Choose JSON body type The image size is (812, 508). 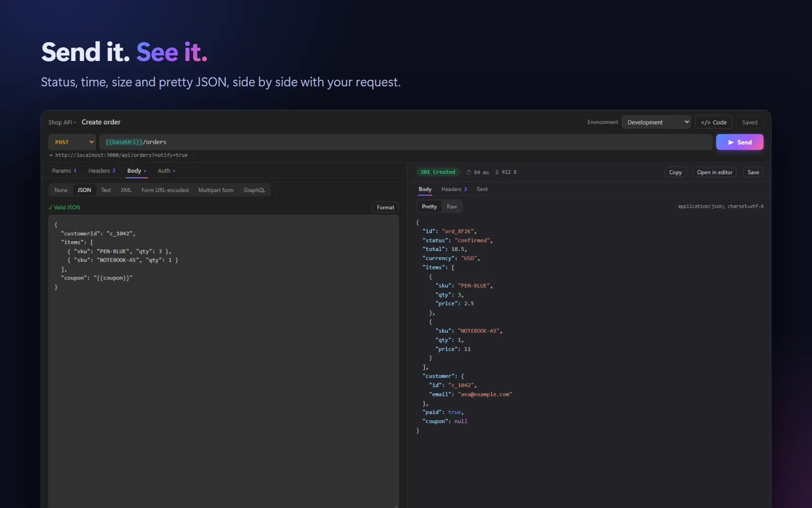84,190
